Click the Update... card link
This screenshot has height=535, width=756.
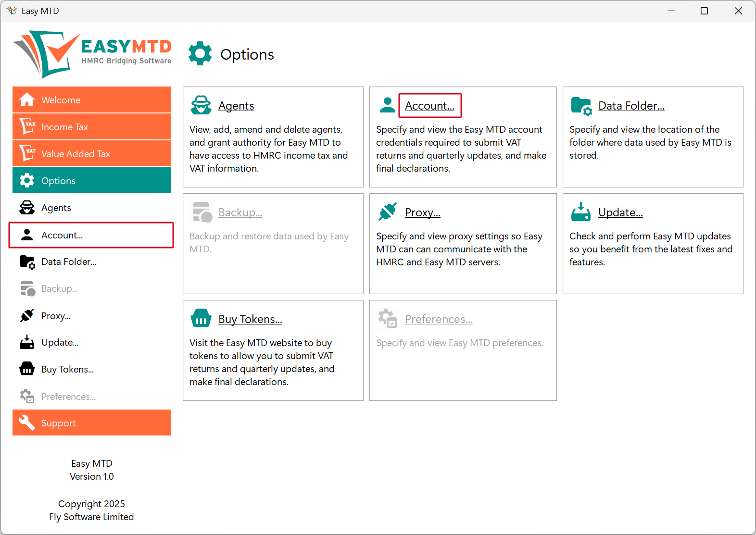coord(620,212)
